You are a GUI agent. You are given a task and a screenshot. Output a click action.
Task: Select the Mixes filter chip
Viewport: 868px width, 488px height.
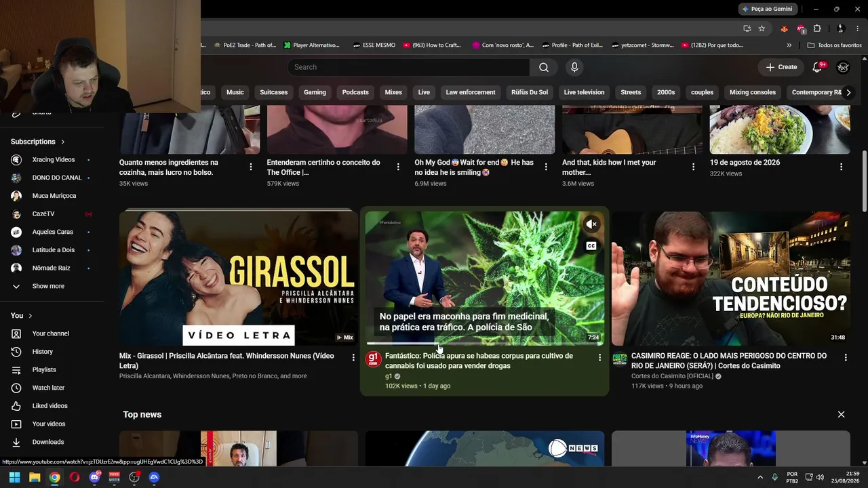(393, 92)
